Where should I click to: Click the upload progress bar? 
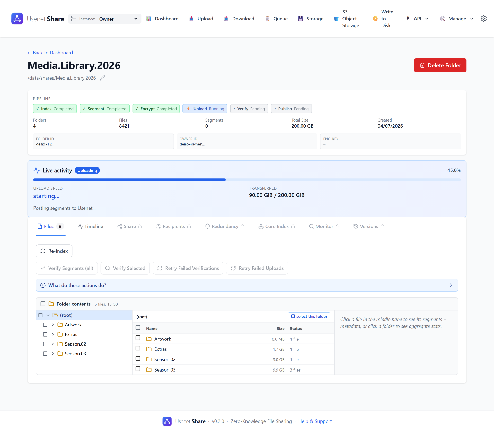point(247,180)
